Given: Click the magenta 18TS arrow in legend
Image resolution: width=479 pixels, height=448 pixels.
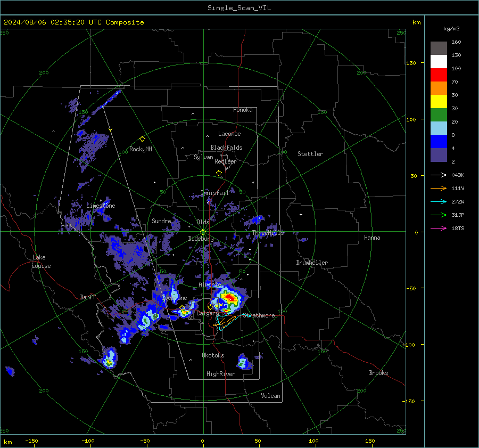Looking at the screenshot, I should pos(439,228).
